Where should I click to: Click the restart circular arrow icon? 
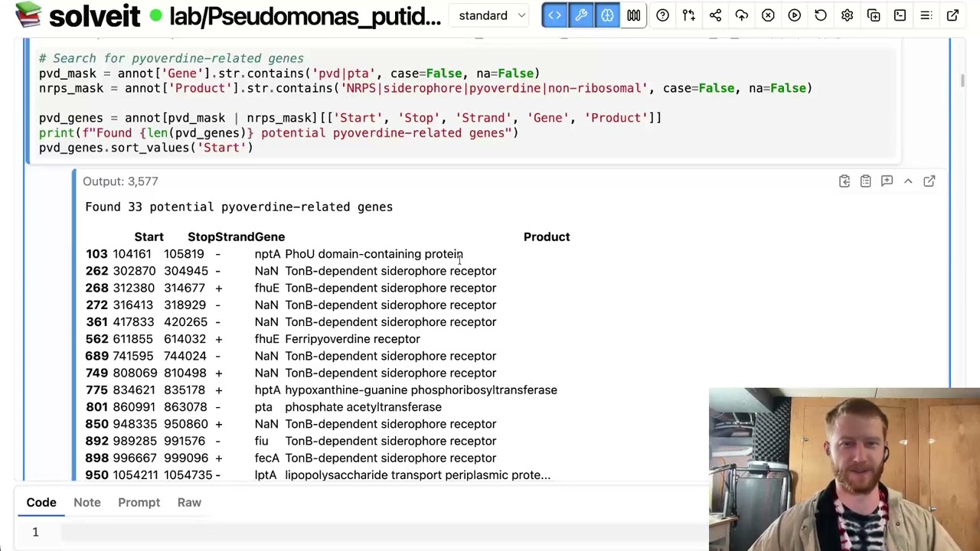(x=821, y=15)
